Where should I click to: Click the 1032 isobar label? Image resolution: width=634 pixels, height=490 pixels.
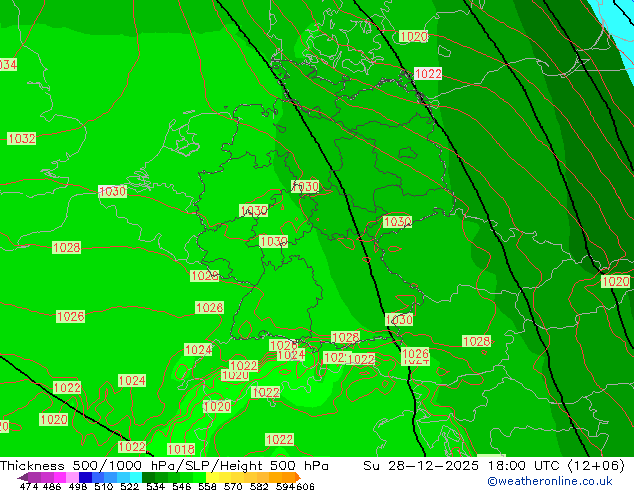click(22, 139)
